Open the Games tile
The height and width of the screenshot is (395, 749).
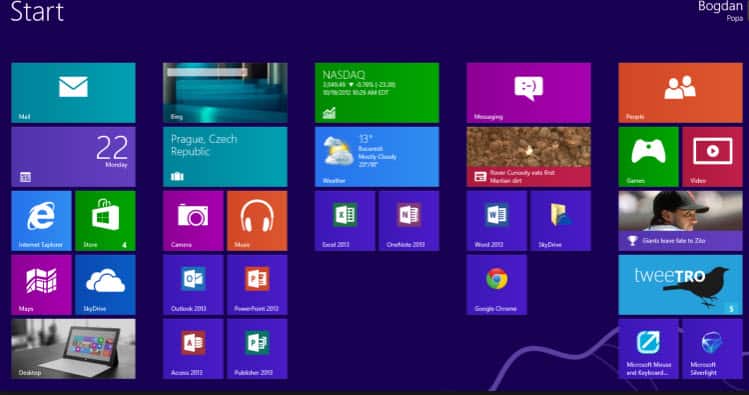(648, 157)
